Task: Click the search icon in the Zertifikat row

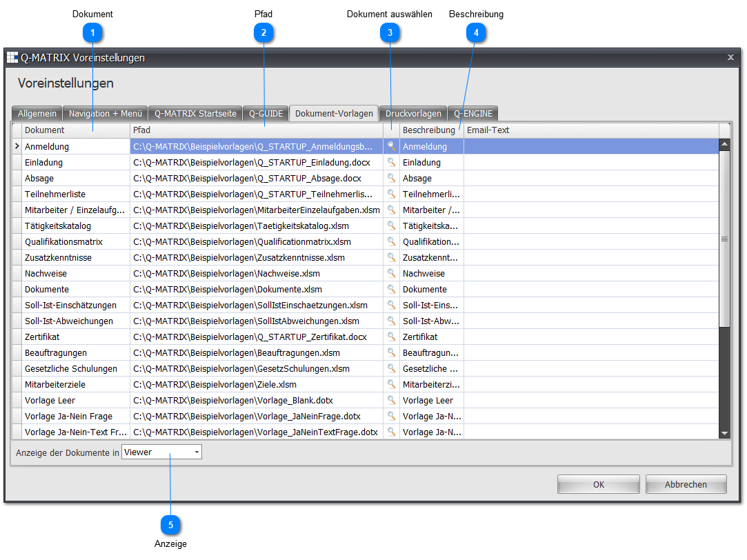Action: coord(391,337)
